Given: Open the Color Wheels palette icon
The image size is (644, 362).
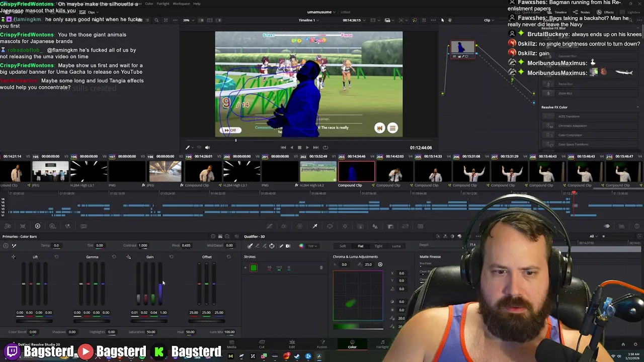Looking at the screenshot, I should click(37, 226).
